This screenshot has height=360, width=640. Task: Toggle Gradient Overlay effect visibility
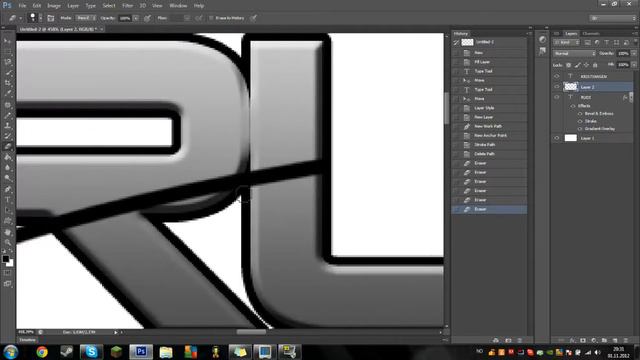580,129
